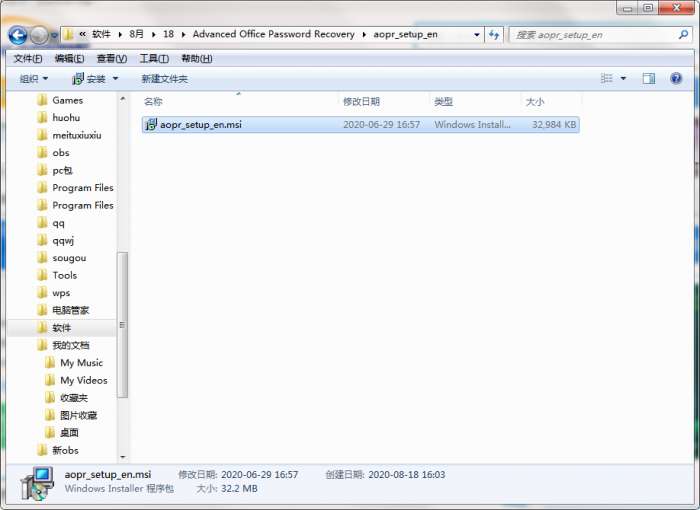Select the huohu folder
The image size is (700, 510).
[66, 117]
